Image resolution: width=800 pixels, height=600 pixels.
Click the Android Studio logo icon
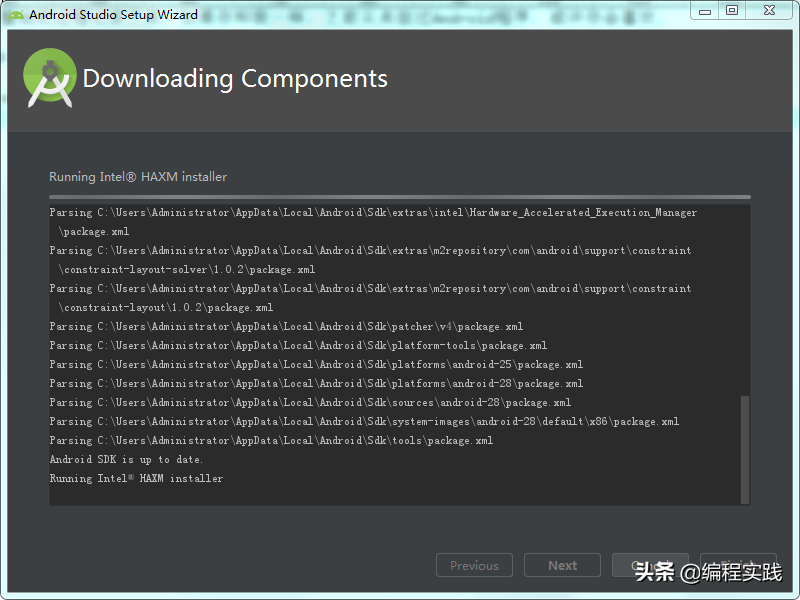pyautogui.click(x=49, y=78)
